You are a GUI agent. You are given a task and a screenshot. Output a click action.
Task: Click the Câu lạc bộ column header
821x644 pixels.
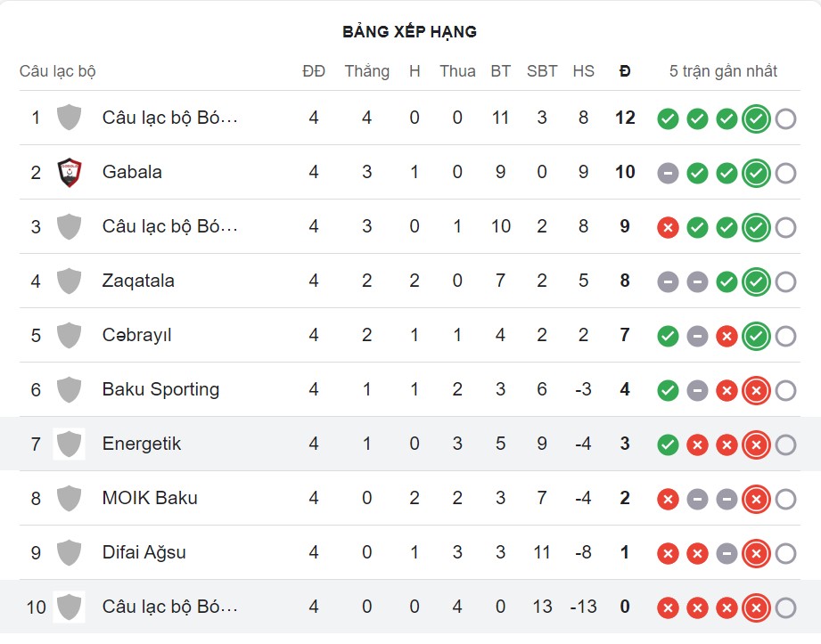point(58,71)
